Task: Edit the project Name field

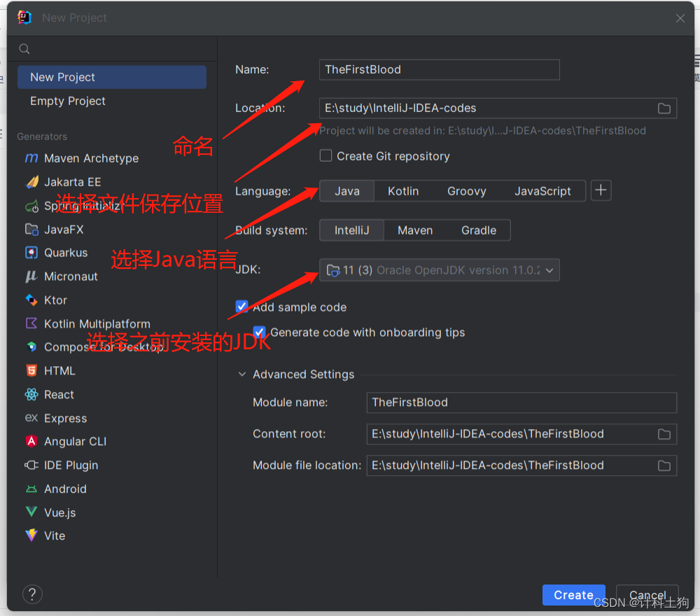Action: pyautogui.click(x=440, y=69)
